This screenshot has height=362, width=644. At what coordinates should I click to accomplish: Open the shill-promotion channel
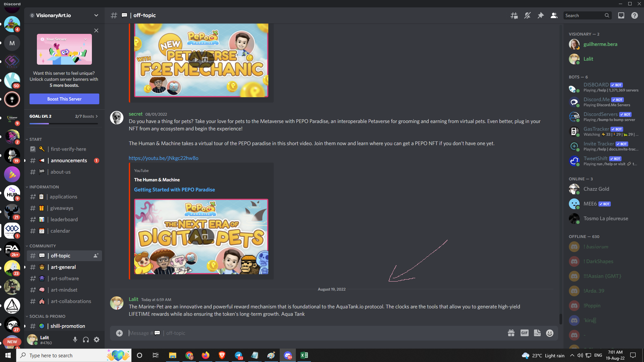click(64, 326)
